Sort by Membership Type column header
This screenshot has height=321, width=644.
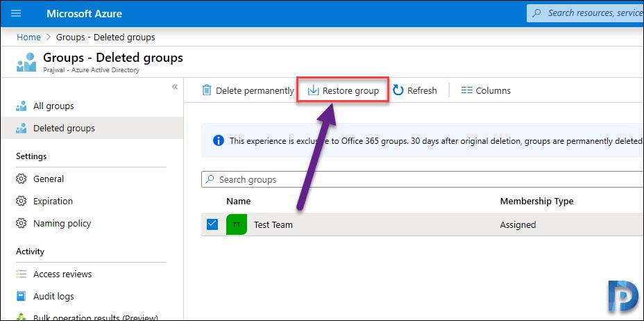click(537, 201)
